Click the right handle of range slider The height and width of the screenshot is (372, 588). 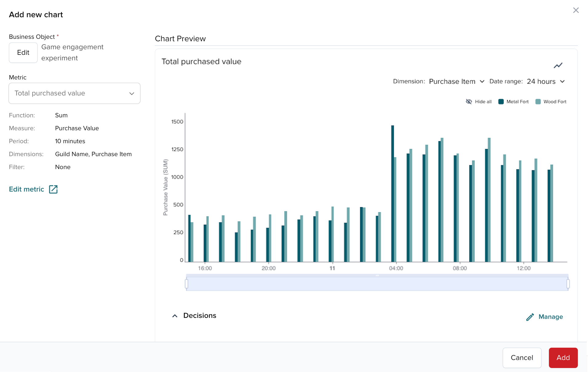tap(568, 284)
